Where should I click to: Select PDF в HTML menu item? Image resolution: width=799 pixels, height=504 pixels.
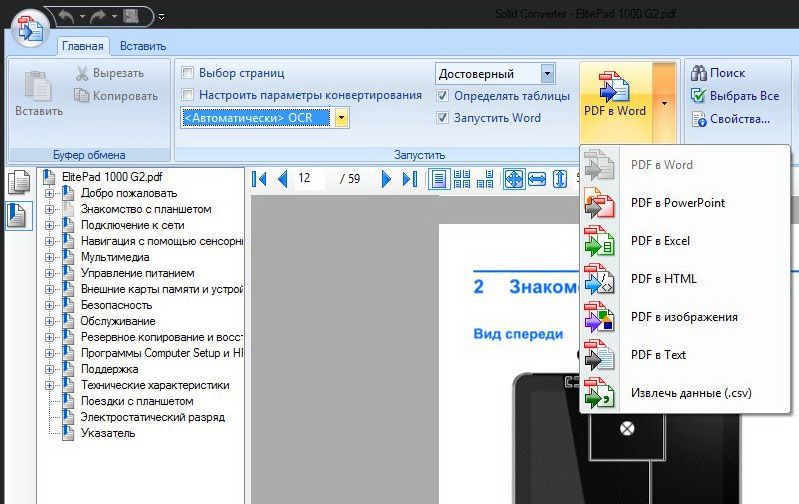click(x=685, y=279)
